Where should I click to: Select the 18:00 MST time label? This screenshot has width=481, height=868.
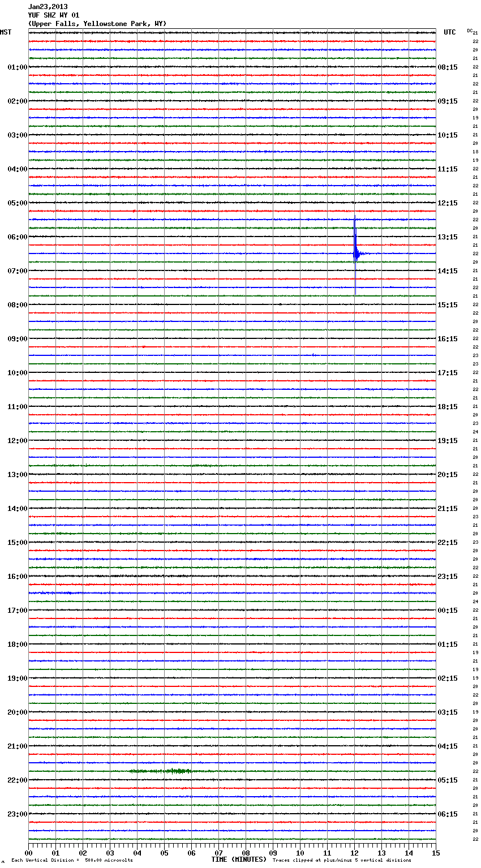[x=18, y=644]
